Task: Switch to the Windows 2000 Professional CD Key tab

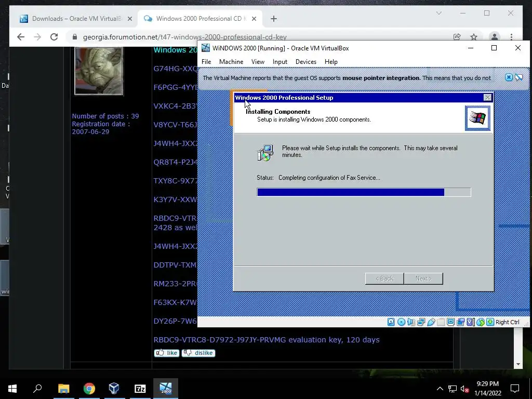Action: pos(200,19)
